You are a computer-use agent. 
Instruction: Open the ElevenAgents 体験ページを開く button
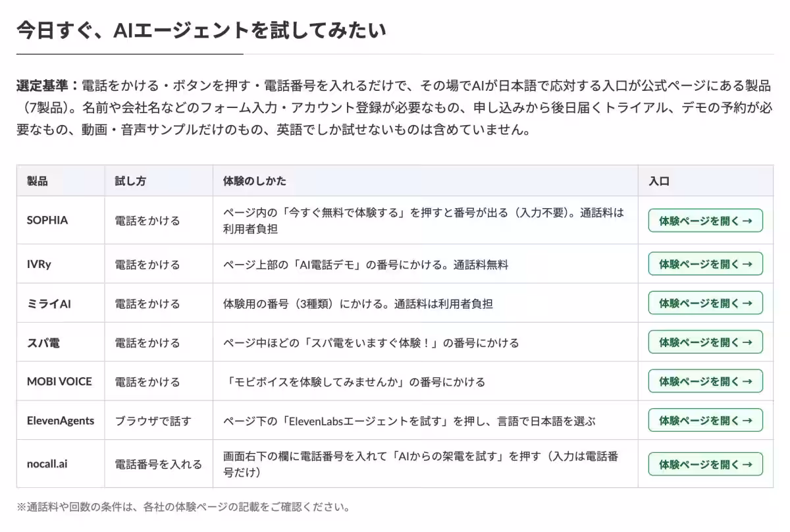click(705, 420)
